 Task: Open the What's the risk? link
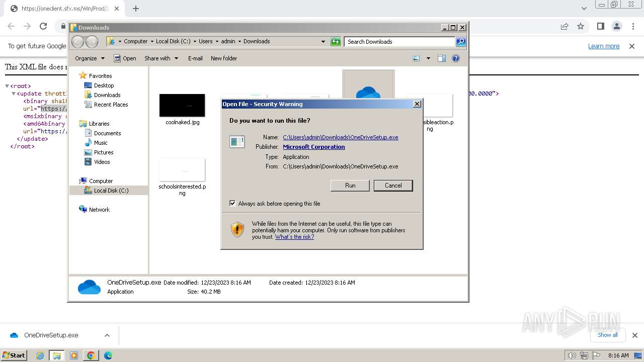(294, 237)
